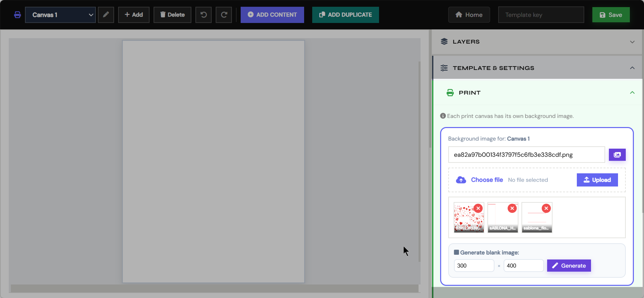This screenshot has height=298, width=644.
Task: Click the blank image width field 300
Action: coord(474,266)
